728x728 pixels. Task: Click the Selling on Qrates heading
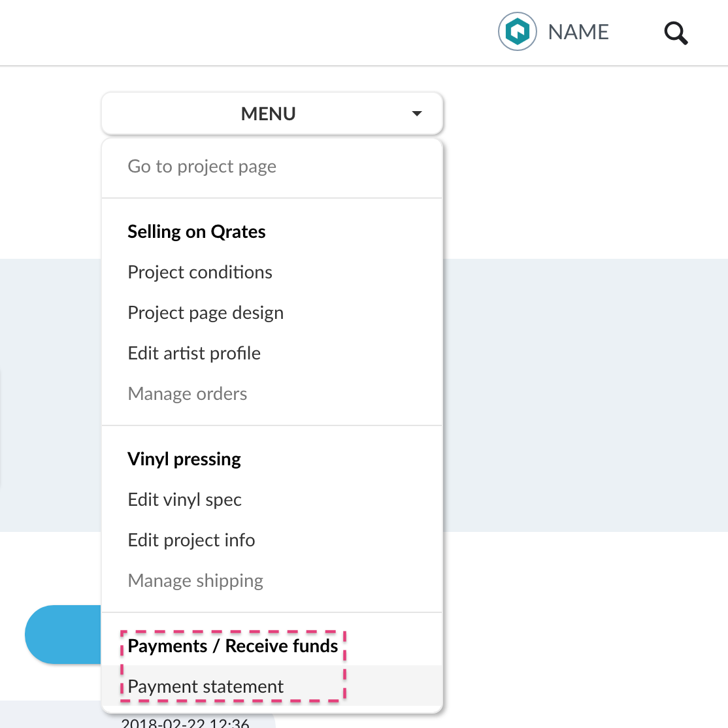[x=197, y=232]
